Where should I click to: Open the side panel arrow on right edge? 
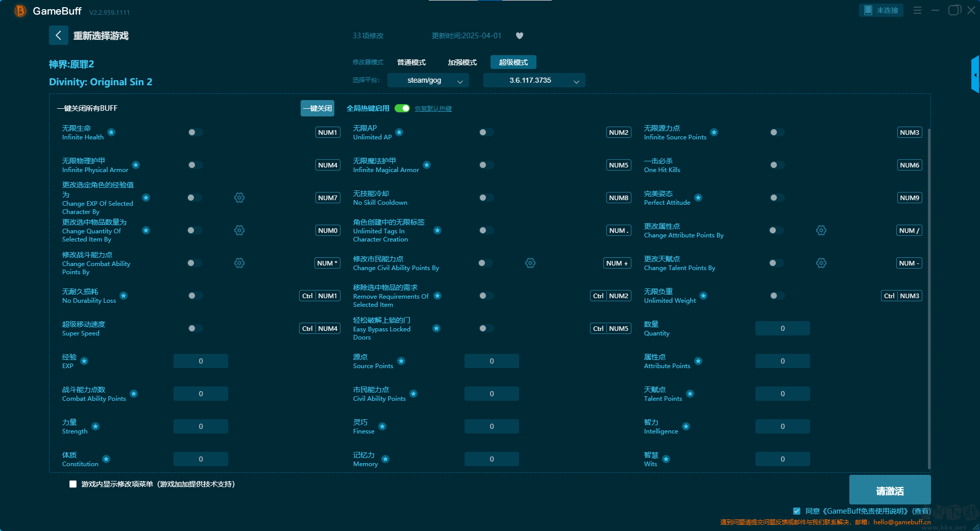click(x=975, y=75)
